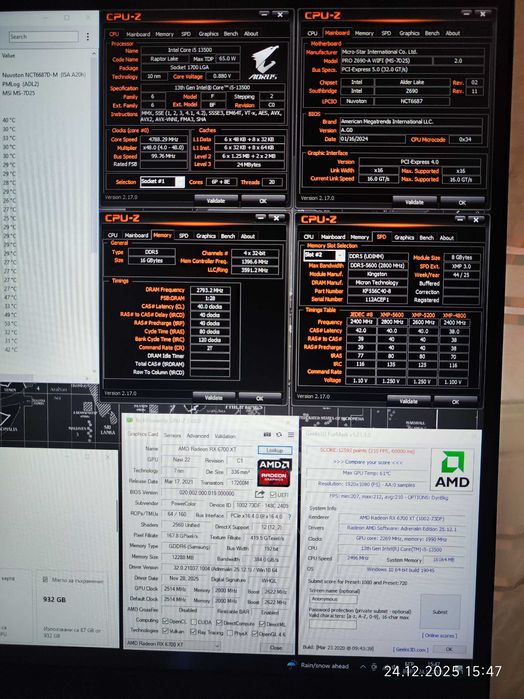Open the Slot #2 memory slot dropdown
This screenshot has height=699, width=524.
tap(324, 255)
